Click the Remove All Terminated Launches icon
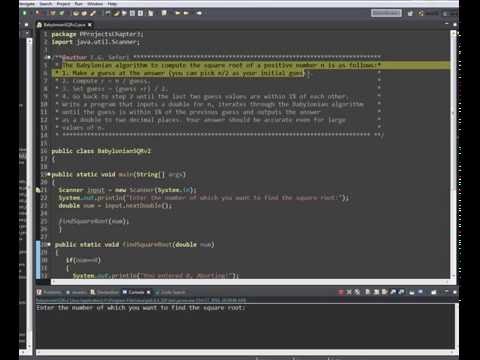The width and height of the screenshot is (480, 360). tap(357, 292)
